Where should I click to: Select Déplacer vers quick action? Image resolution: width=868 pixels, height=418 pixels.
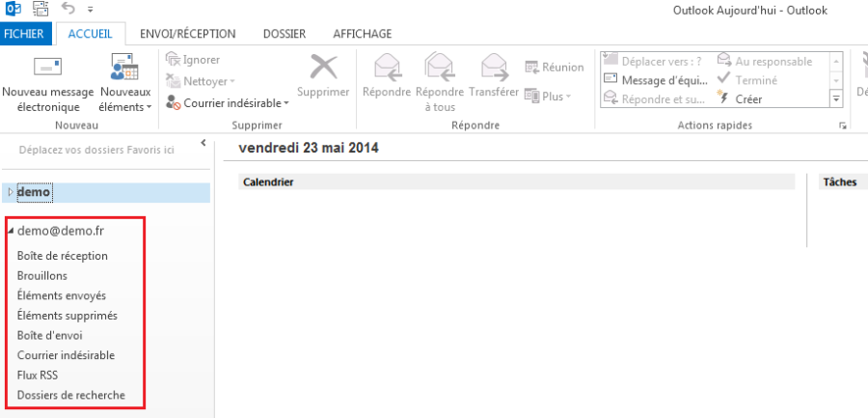(x=653, y=61)
